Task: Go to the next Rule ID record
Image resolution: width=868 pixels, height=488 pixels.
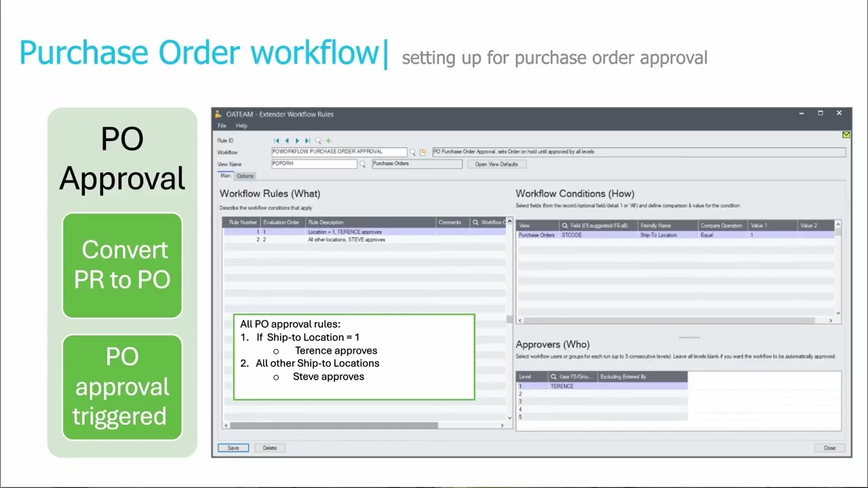Action: [x=297, y=140]
